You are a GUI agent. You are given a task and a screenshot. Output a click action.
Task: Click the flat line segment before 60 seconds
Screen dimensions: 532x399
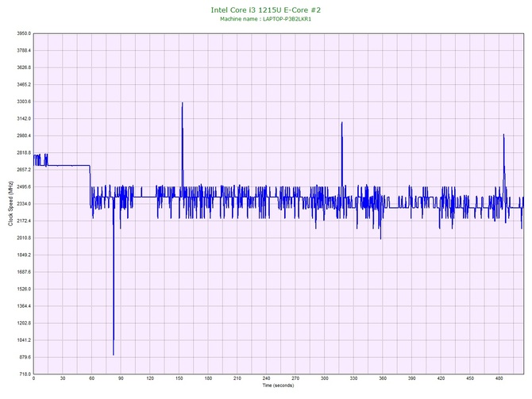pyautogui.click(x=67, y=165)
